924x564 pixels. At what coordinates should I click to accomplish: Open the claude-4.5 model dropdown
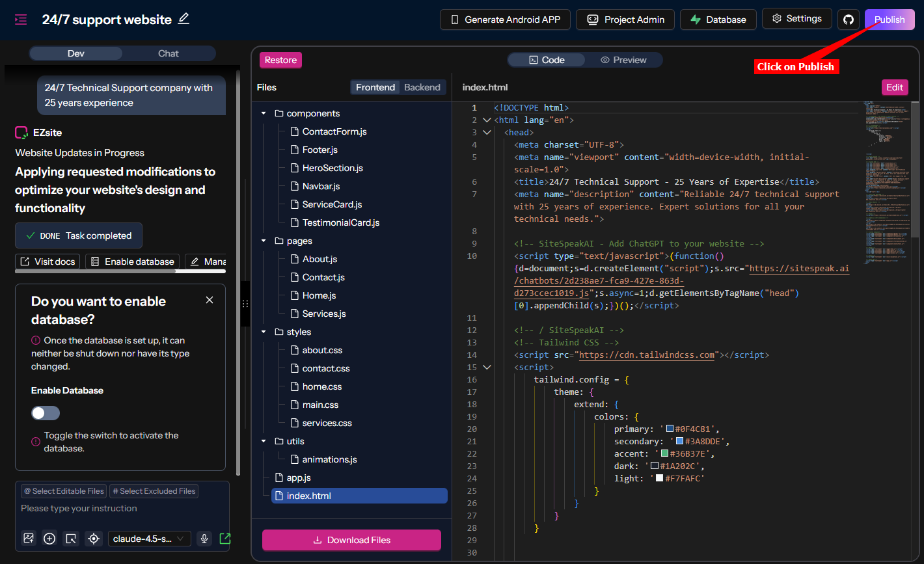coord(149,539)
